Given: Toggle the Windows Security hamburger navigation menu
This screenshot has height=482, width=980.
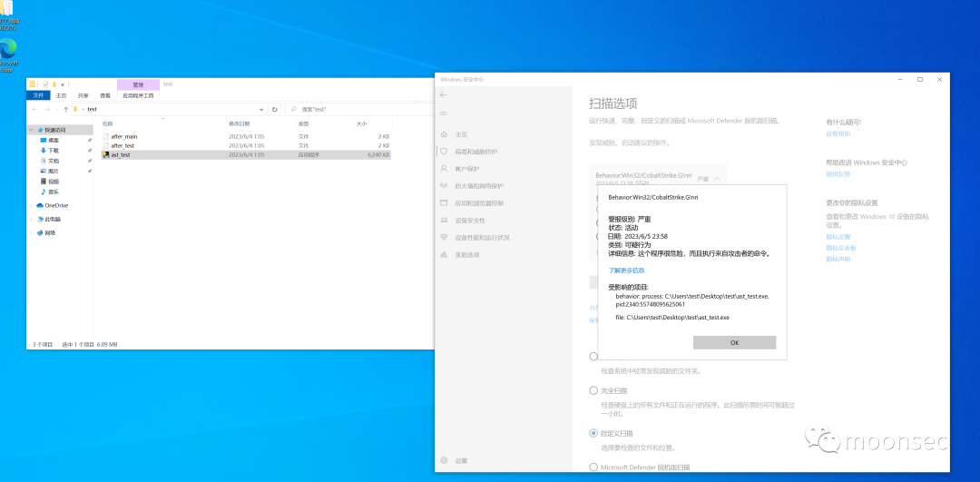Looking at the screenshot, I should pyautogui.click(x=444, y=113).
